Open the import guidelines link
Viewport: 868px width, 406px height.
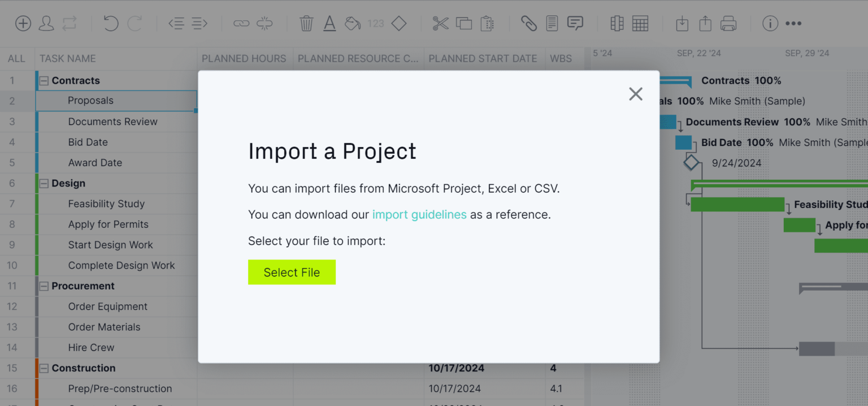(419, 214)
